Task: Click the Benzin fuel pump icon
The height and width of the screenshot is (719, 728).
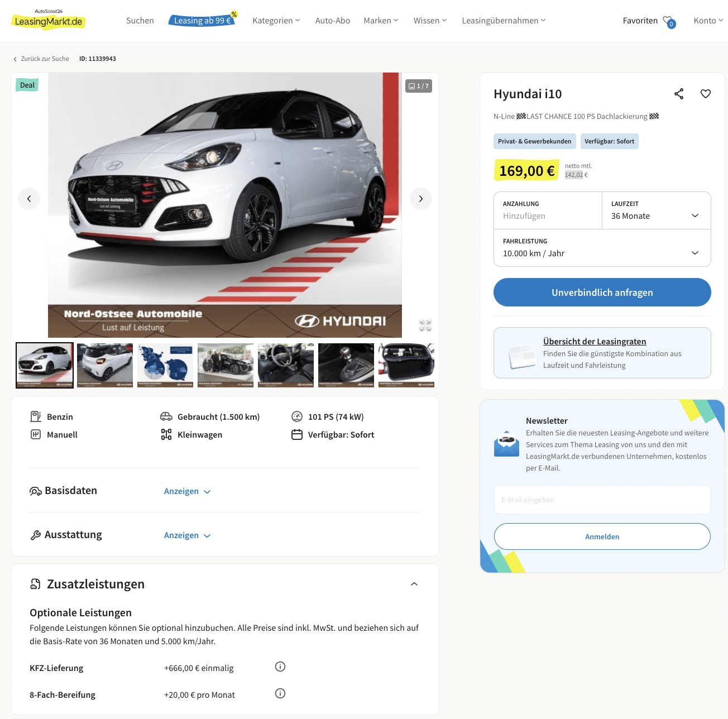Action: coord(36,416)
